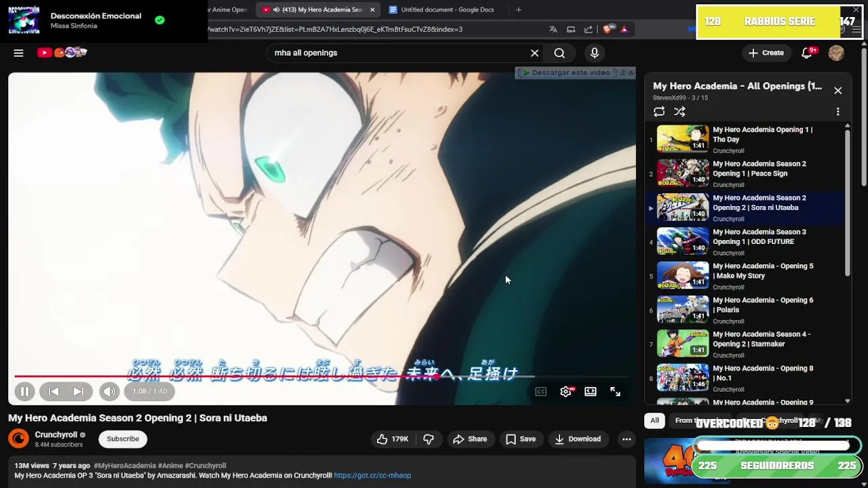Toggle playlist loop
Screen dimensions: 868x488
659,112
